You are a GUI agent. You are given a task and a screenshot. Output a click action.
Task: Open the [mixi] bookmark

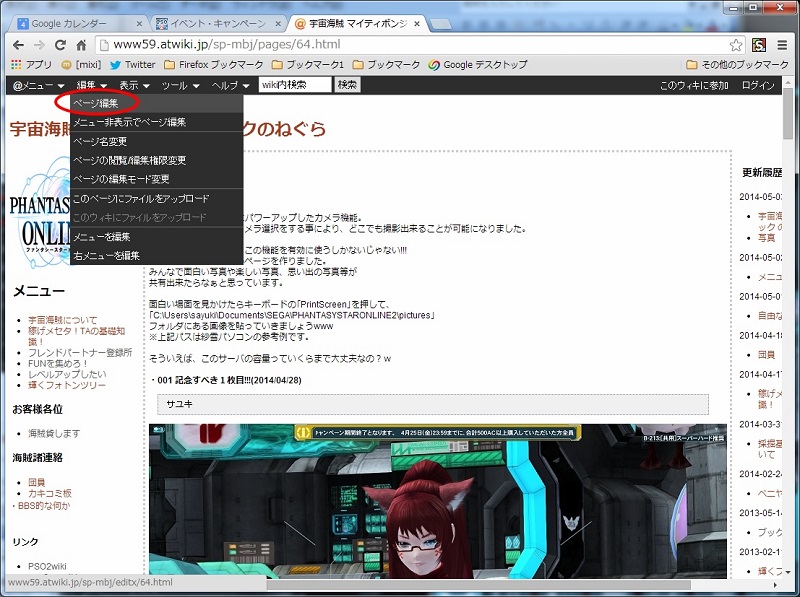pos(81,65)
